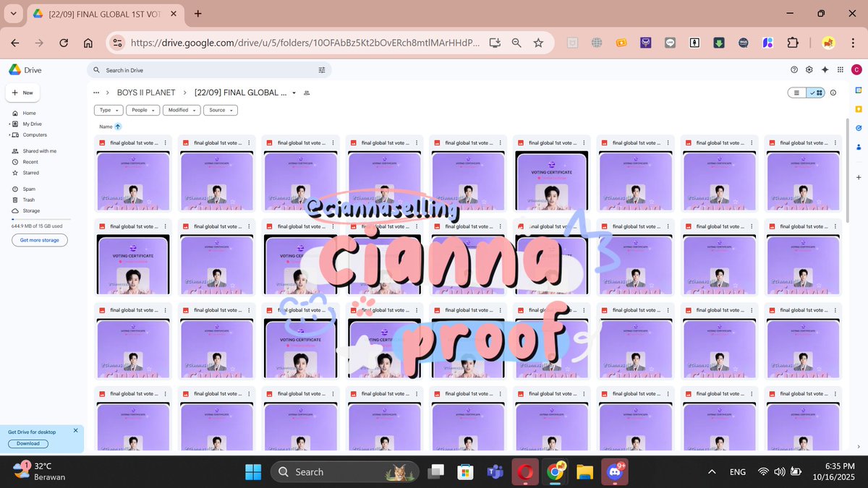This screenshot has height=488, width=868.
Task: Dismiss Get Drive for desktop banner
Action: click(76, 430)
